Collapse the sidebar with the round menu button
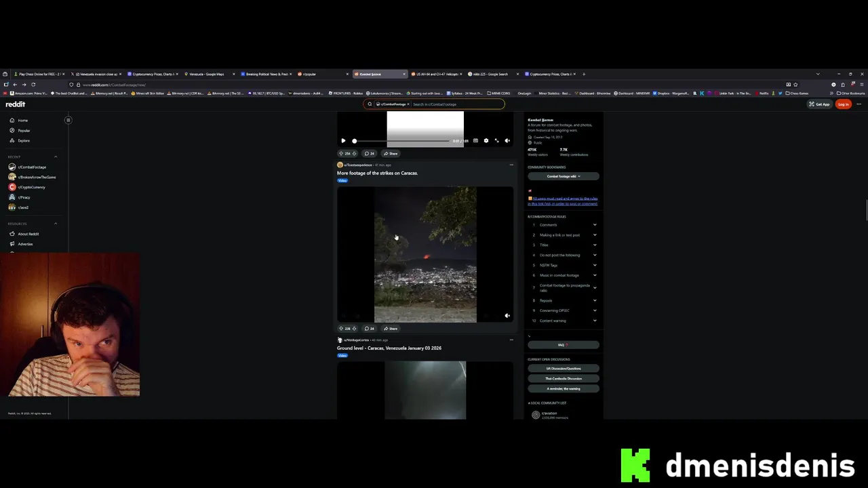The width and height of the screenshot is (868, 488). 68,120
